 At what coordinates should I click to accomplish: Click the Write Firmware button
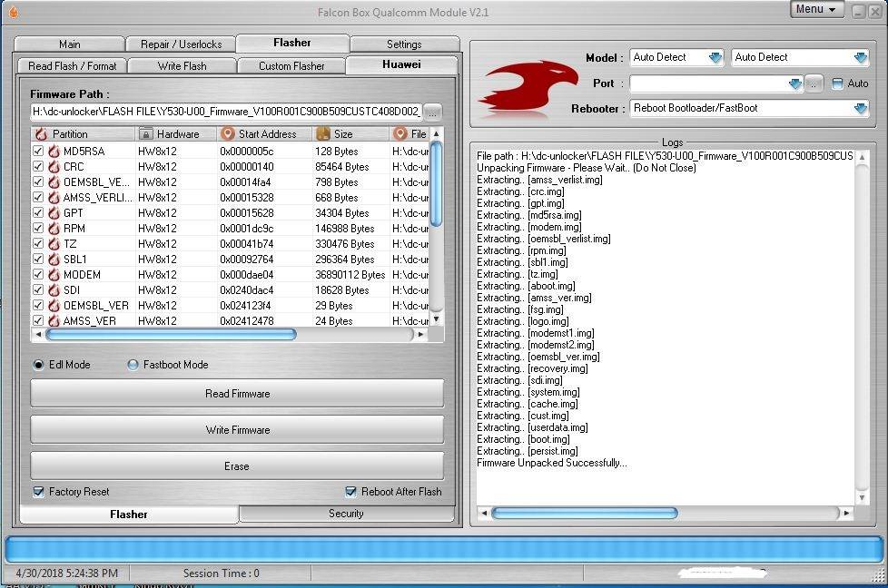click(x=237, y=429)
